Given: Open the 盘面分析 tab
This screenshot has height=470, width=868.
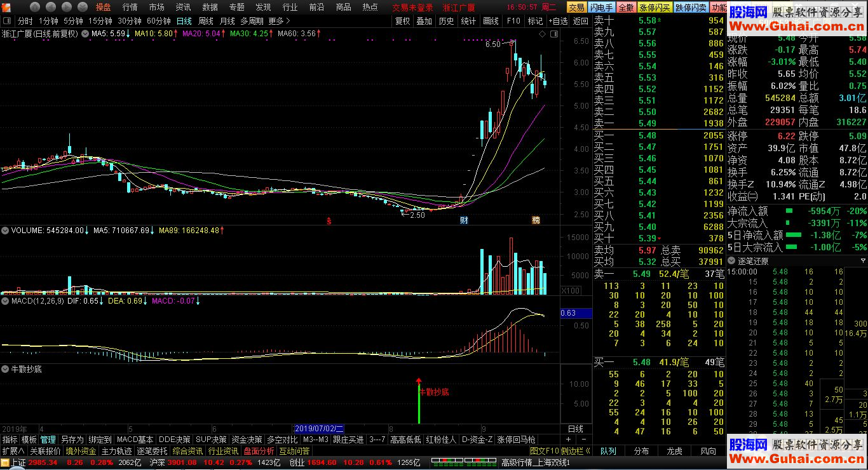Looking at the screenshot, I should (x=259, y=451).
